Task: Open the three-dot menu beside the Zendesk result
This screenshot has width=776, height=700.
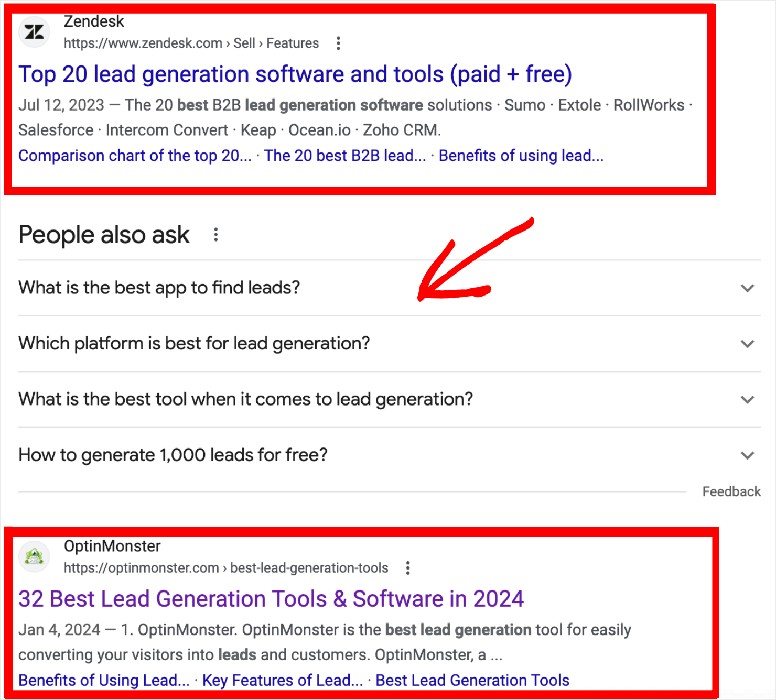Action: pos(339,43)
